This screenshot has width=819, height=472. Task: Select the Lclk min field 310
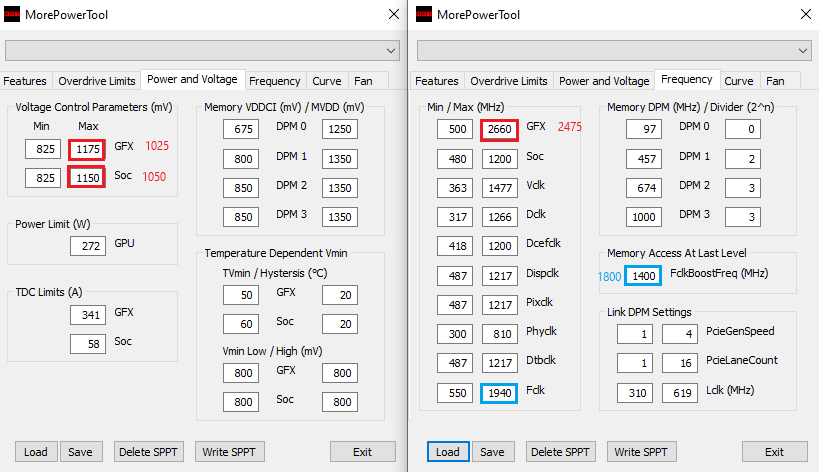pyautogui.click(x=635, y=393)
